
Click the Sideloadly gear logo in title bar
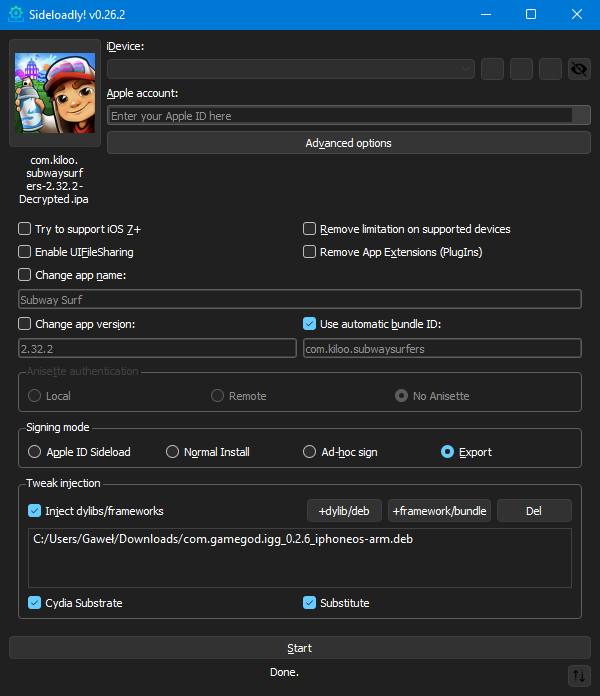pyautogui.click(x=16, y=14)
